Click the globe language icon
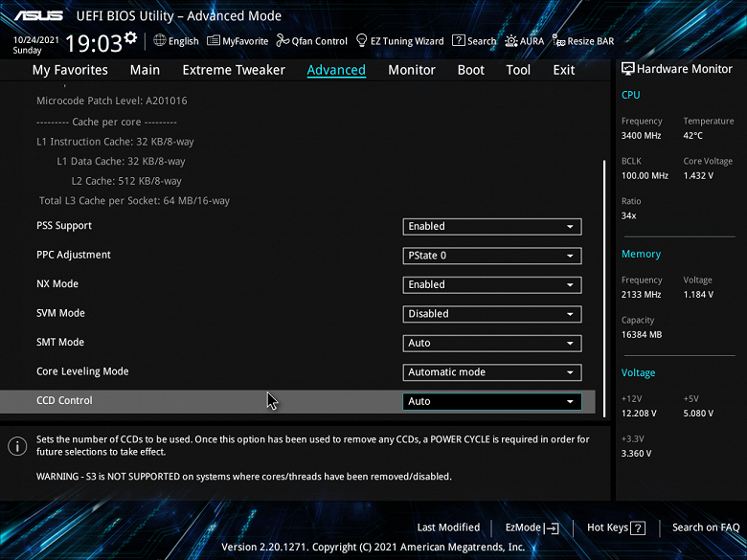Screen dimensions: 747x560 (x=160, y=40)
